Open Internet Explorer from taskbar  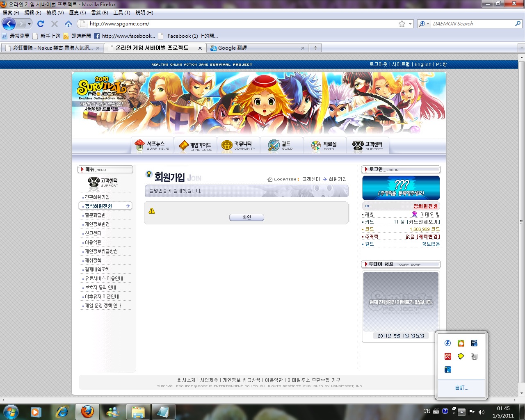point(62,411)
